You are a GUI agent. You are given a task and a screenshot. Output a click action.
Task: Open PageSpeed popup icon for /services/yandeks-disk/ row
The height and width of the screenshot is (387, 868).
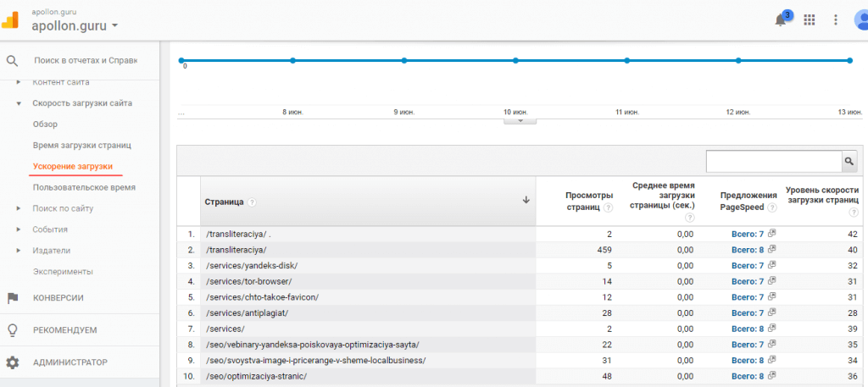[771, 265]
